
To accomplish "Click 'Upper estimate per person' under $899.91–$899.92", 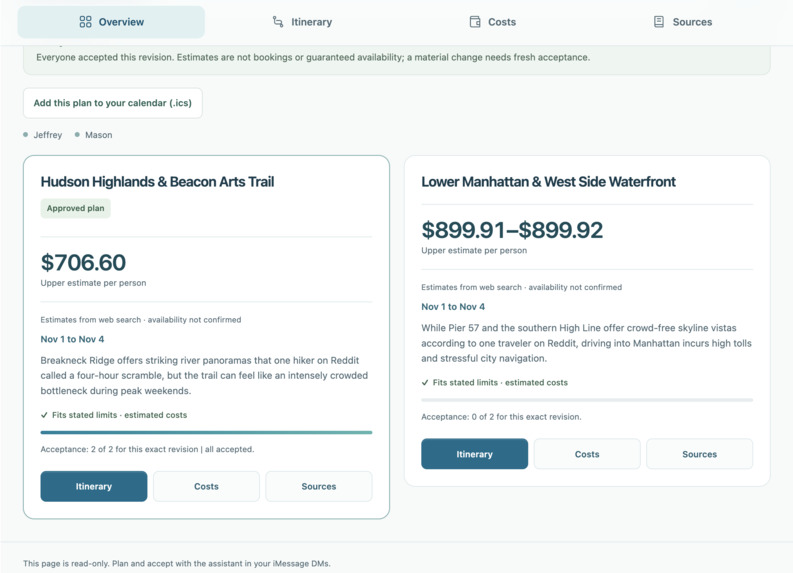I will [474, 251].
